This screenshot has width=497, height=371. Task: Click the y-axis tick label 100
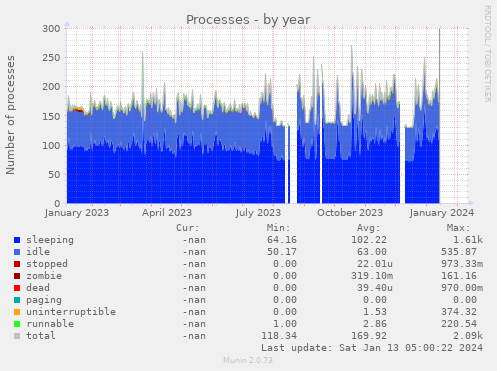tap(51, 146)
